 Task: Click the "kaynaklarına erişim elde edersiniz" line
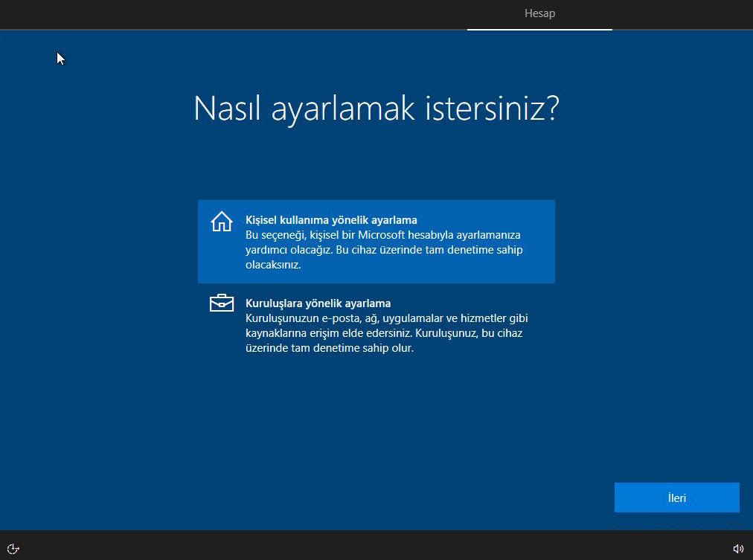coord(384,333)
